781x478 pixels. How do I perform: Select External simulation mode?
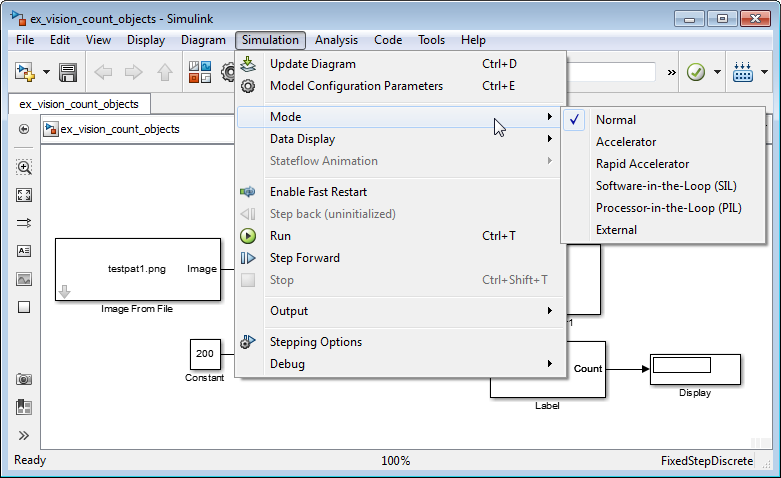coord(616,230)
